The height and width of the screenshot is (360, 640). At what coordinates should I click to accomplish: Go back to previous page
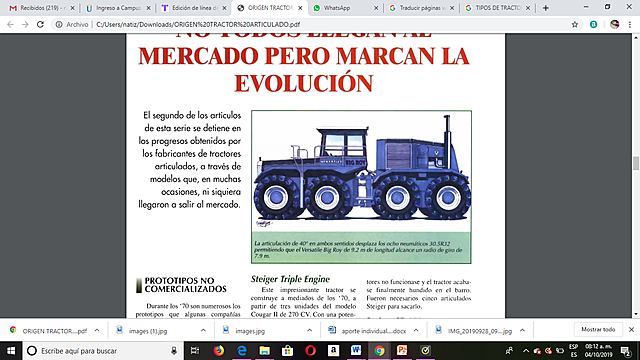[x=10, y=24]
